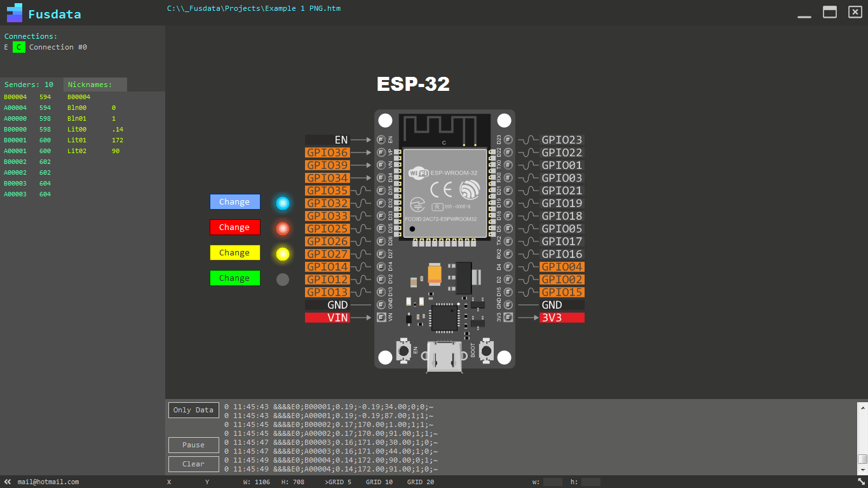Image resolution: width=868 pixels, height=488 pixels.
Task: Click the GPIO34 pin label
Action: pos(327,178)
